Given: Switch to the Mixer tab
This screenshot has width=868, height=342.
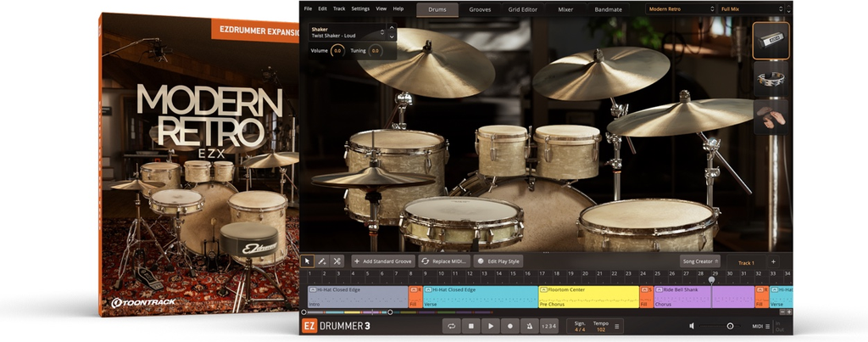Looking at the screenshot, I should coord(565,9).
